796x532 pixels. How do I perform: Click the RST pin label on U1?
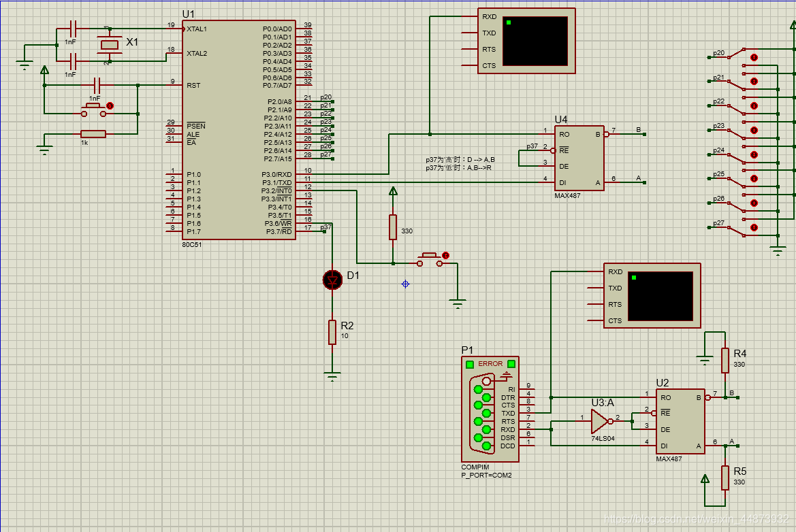point(193,85)
